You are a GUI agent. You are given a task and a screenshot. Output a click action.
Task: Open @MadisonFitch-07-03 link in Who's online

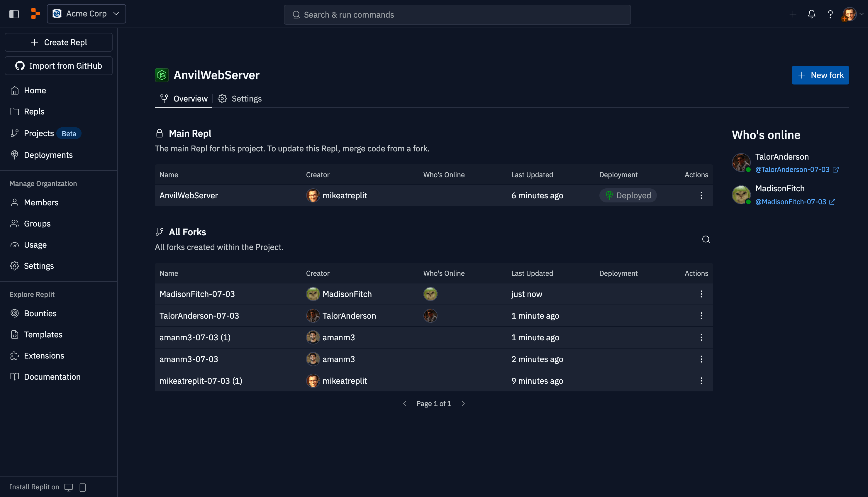pos(795,202)
